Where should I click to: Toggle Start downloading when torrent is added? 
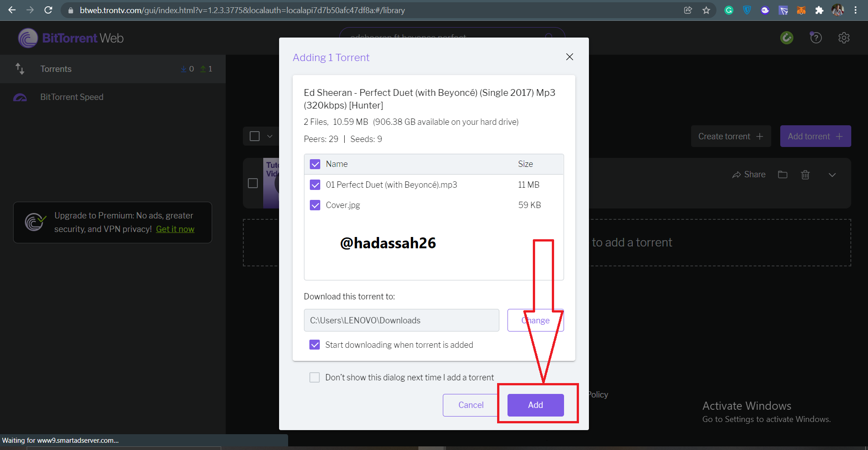[x=314, y=345]
